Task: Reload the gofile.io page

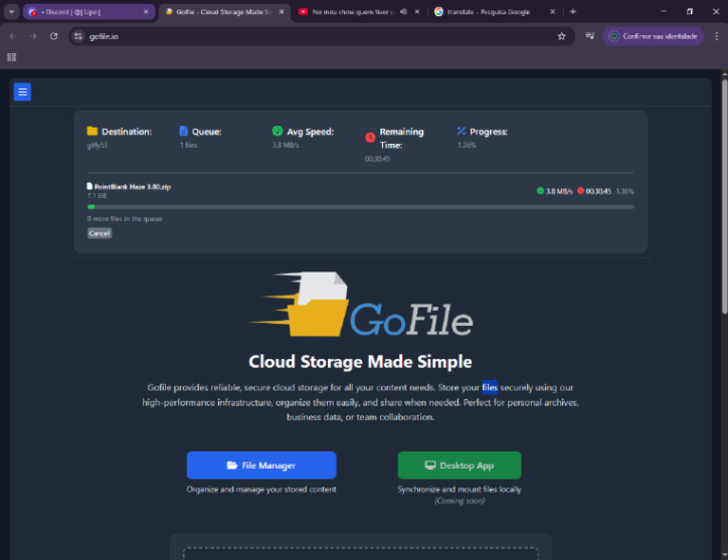Action: coord(54,36)
